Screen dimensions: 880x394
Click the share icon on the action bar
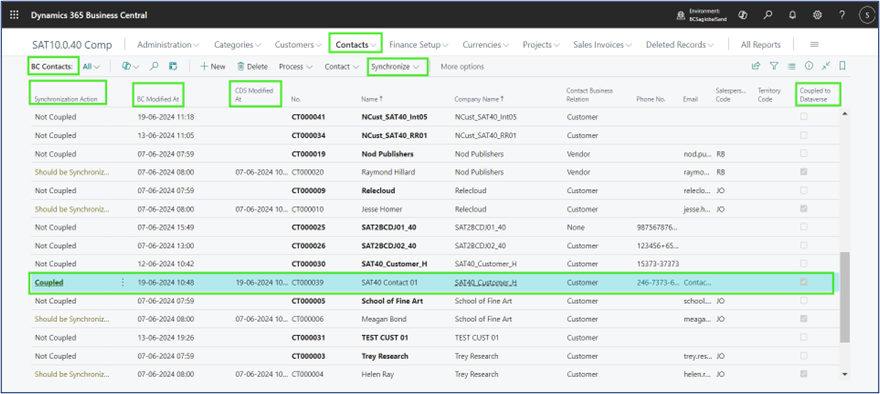pos(755,66)
